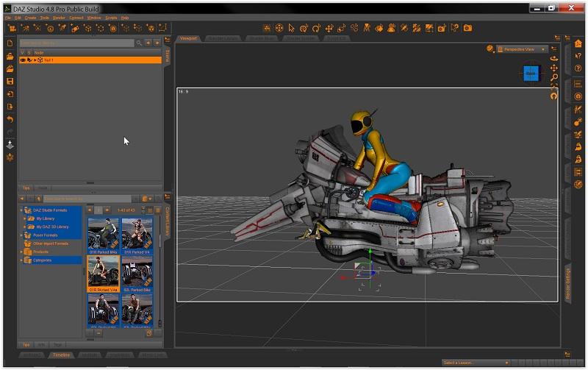
Task: Select the viewport zoom magnifier icon
Action: pyautogui.click(x=553, y=77)
